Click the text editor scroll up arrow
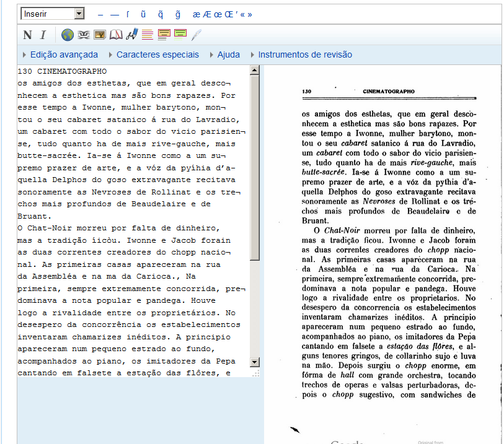 255,71
